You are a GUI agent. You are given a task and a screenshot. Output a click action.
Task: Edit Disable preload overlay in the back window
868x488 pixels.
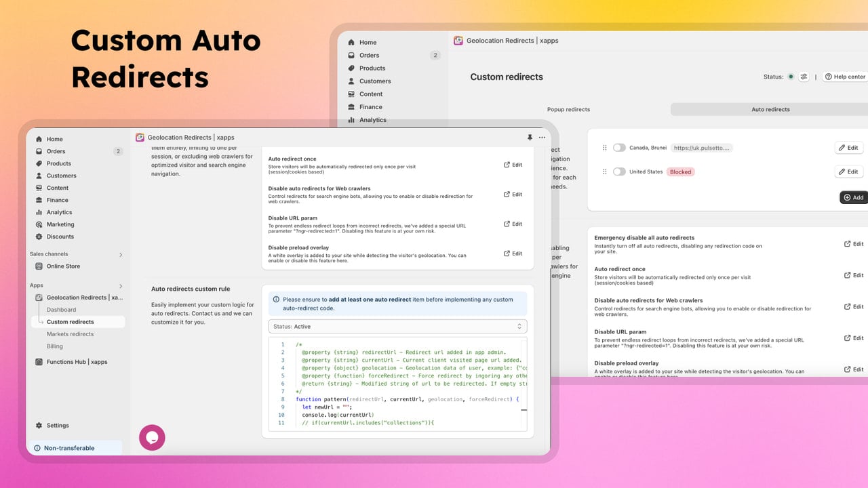point(854,369)
